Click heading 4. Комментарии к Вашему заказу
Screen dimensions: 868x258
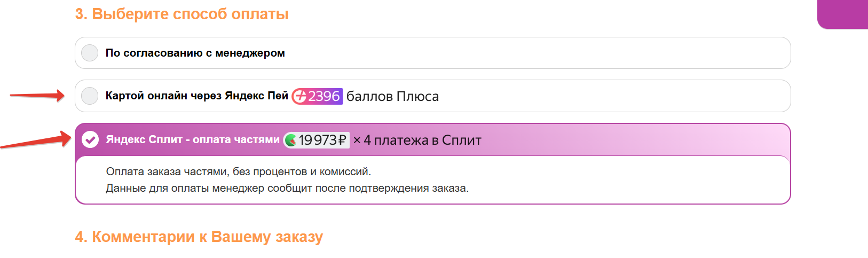[x=199, y=237]
